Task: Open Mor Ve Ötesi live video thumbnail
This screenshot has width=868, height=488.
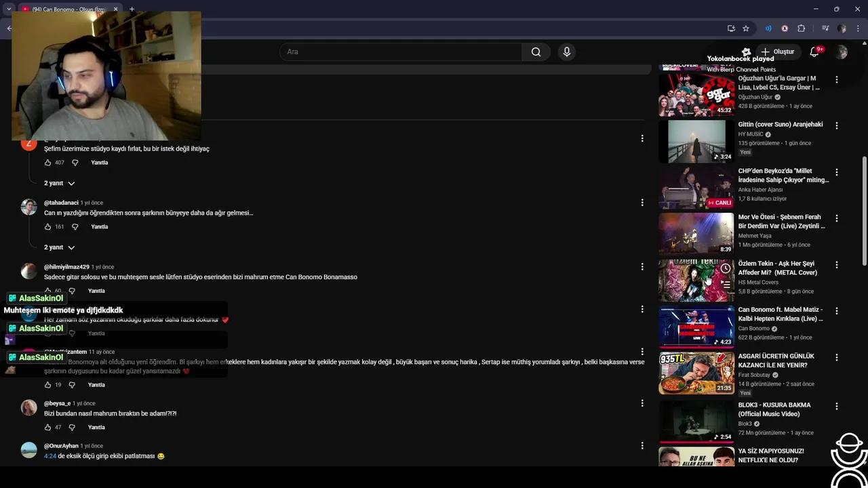Action: click(696, 234)
